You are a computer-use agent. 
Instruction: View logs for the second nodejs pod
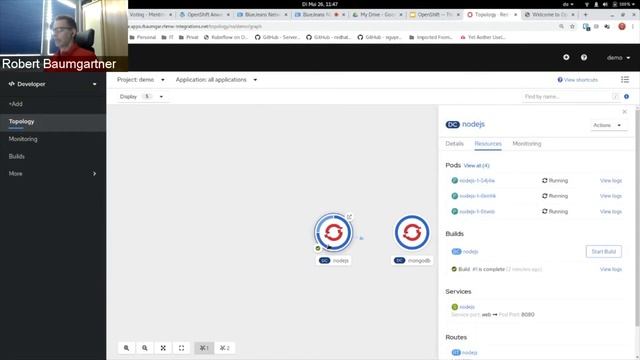click(611, 196)
